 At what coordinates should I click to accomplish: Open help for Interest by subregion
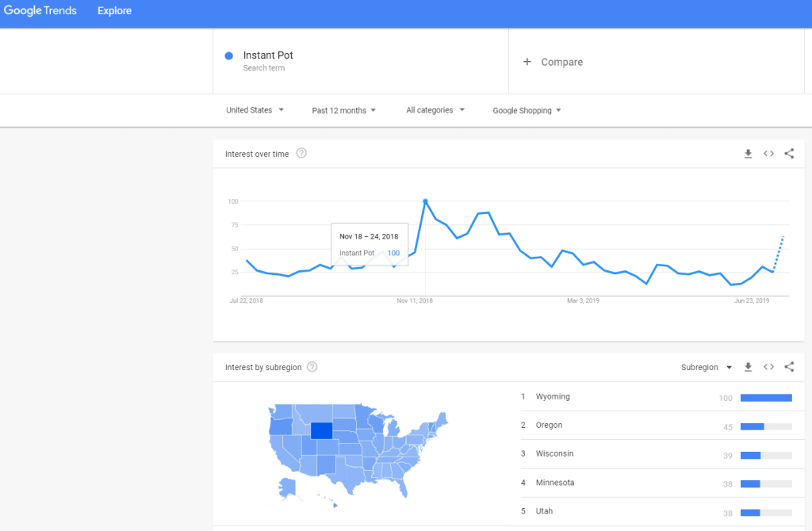click(x=312, y=367)
